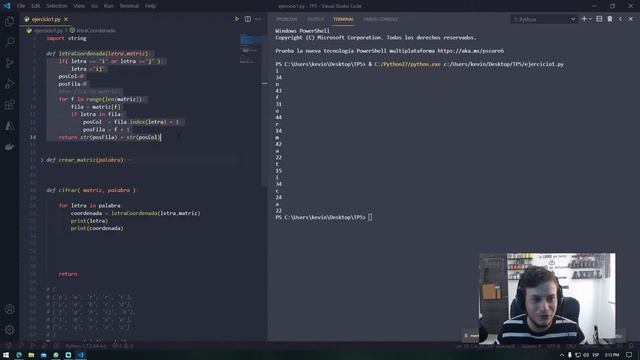Open WhatsApp from the taskbar

pos(56,355)
